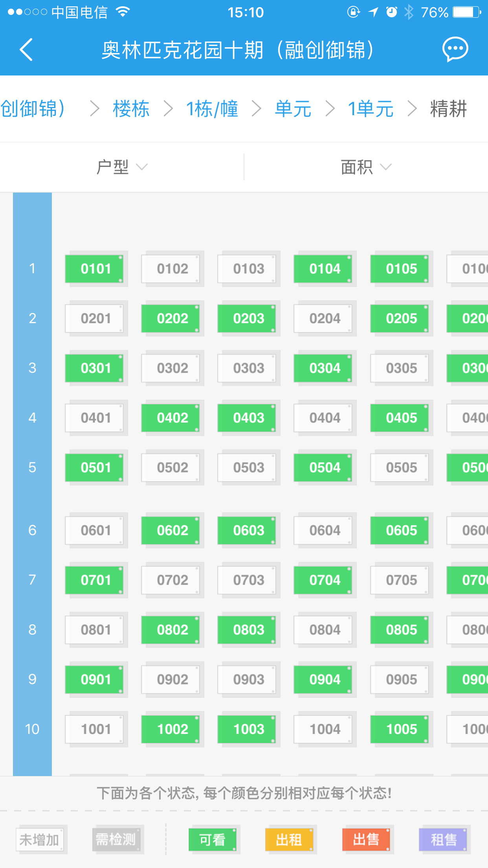Screen dimensions: 488x868
Task: Tap the battery indicator icon
Action: pyautogui.click(x=467, y=12)
